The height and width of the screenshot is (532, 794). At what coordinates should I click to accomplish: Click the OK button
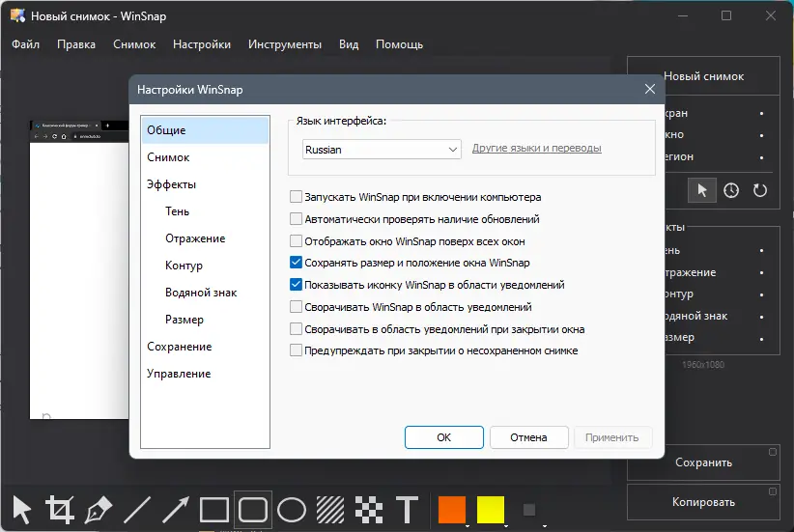pyautogui.click(x=443, y=437)
